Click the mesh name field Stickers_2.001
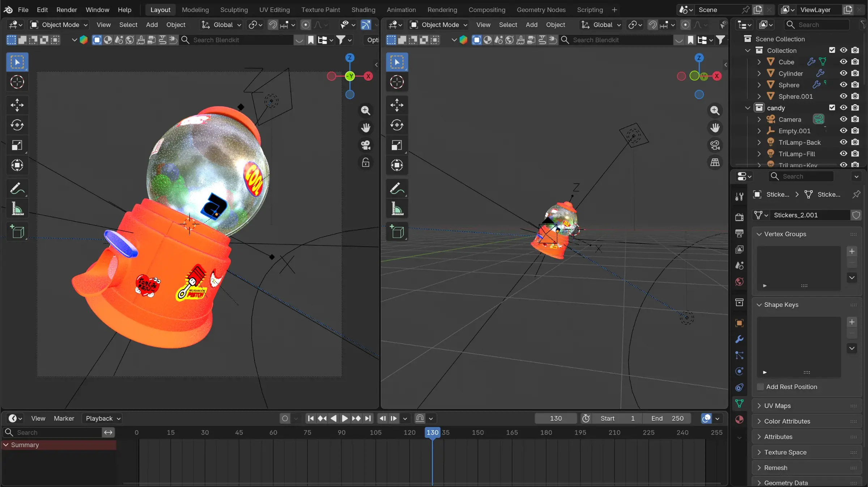This screenshot has height=487, width=868. [810, 215]
